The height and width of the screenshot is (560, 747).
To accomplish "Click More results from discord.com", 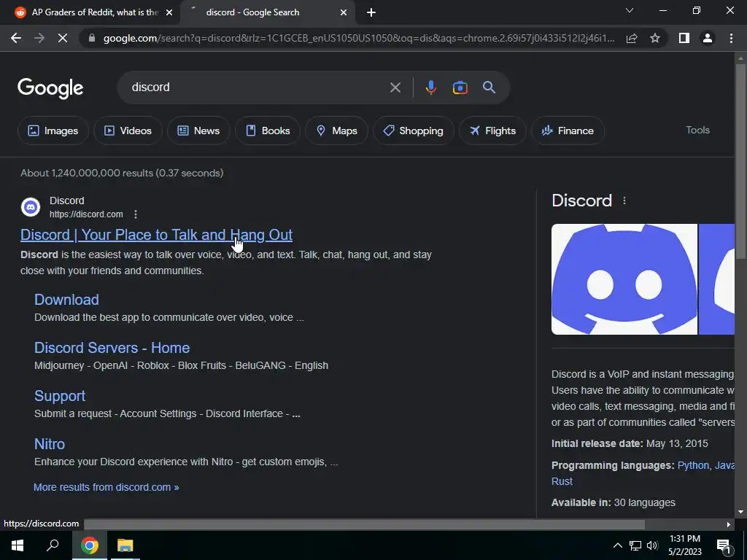I will pos(107,487).
